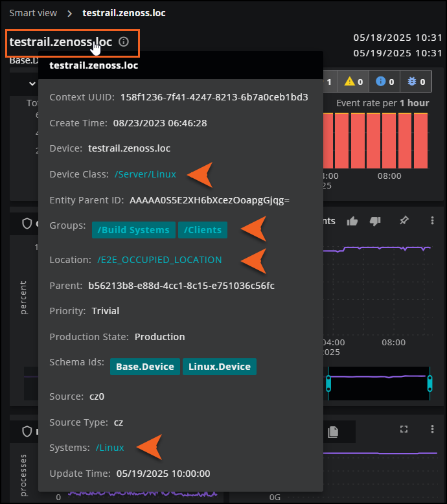Click the Create Time value 08/23/2023 06:46:28
The height and width of the screenshot is (504, 447).
pyautogui.click(x=160, y=123)
